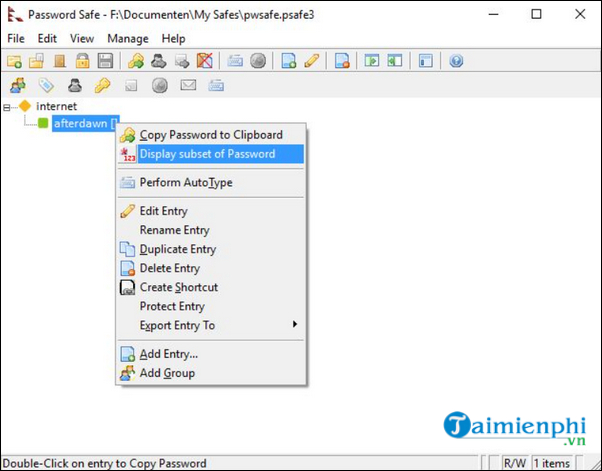
Task: Click the Options toolbar icon
Action: [x=425, y=61]
